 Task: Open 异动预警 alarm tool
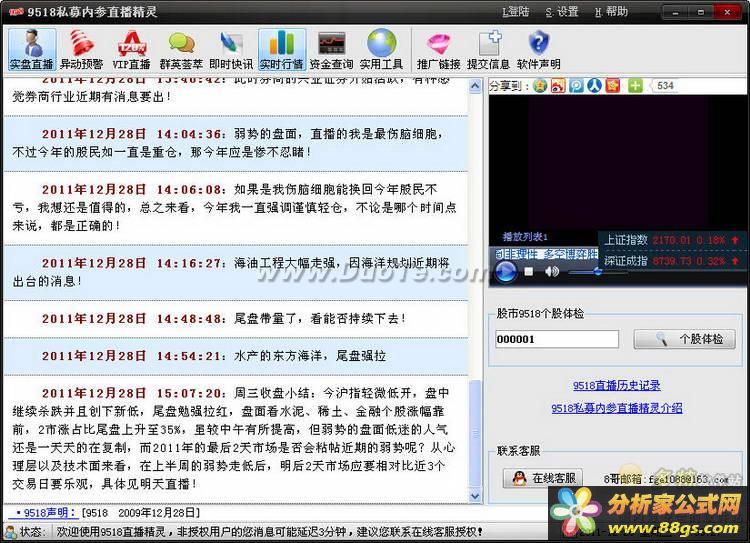(81, 49)
